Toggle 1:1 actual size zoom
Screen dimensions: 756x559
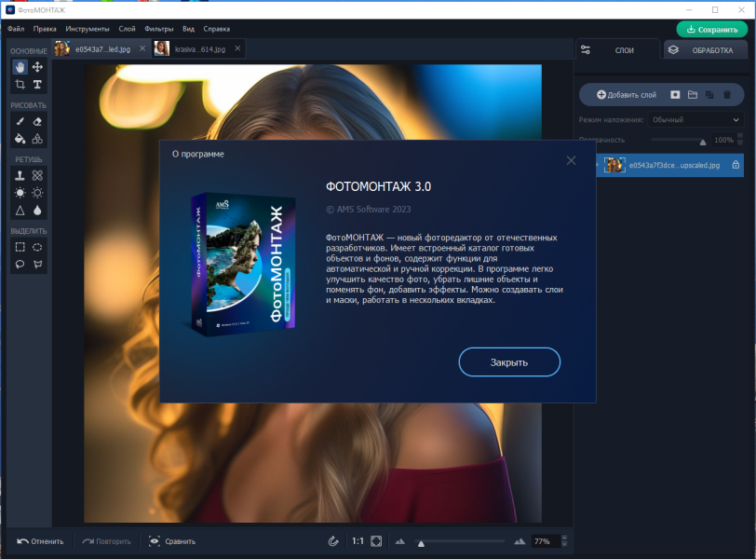tap(358, 541)
